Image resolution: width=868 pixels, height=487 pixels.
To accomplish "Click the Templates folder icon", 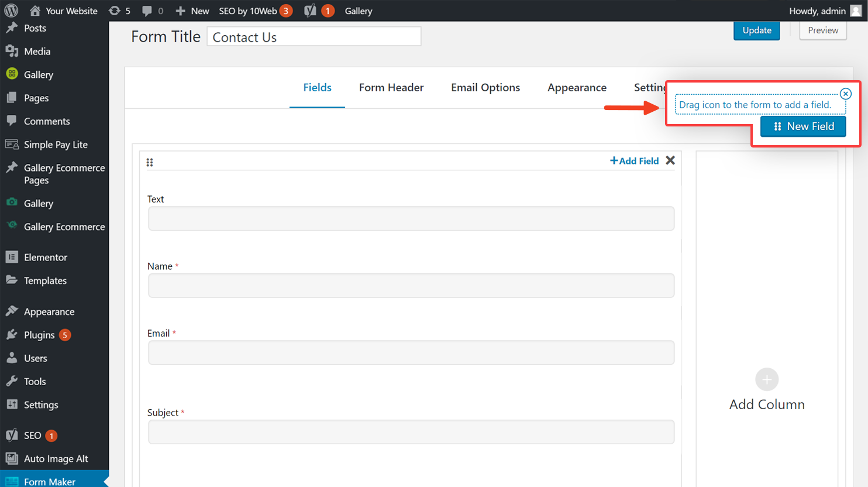I will [x=12, y=280].
